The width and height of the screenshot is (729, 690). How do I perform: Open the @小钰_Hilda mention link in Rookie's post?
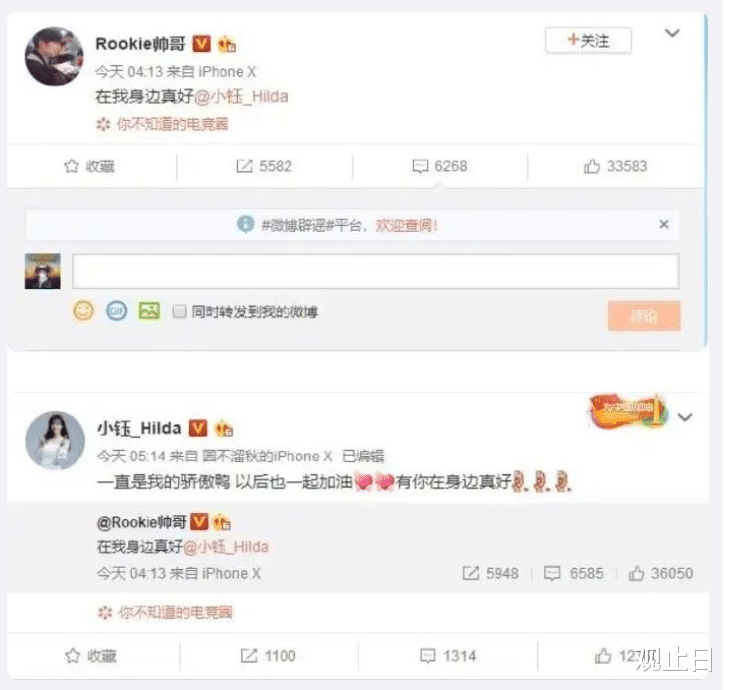coord(241,97)
